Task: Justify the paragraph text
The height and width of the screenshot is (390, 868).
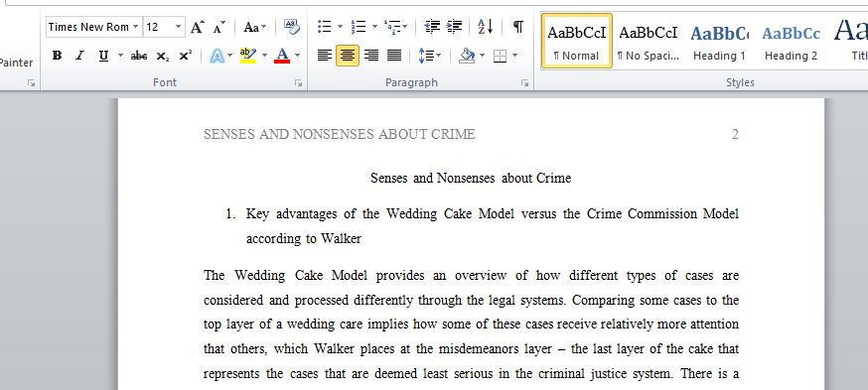Action: tap(394, 56)
